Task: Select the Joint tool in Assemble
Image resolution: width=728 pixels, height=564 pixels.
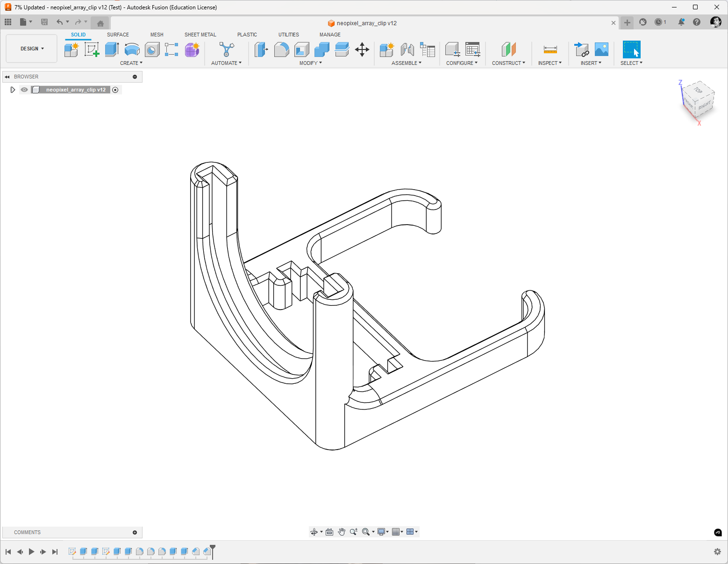Action: click(x=407, y=49)
